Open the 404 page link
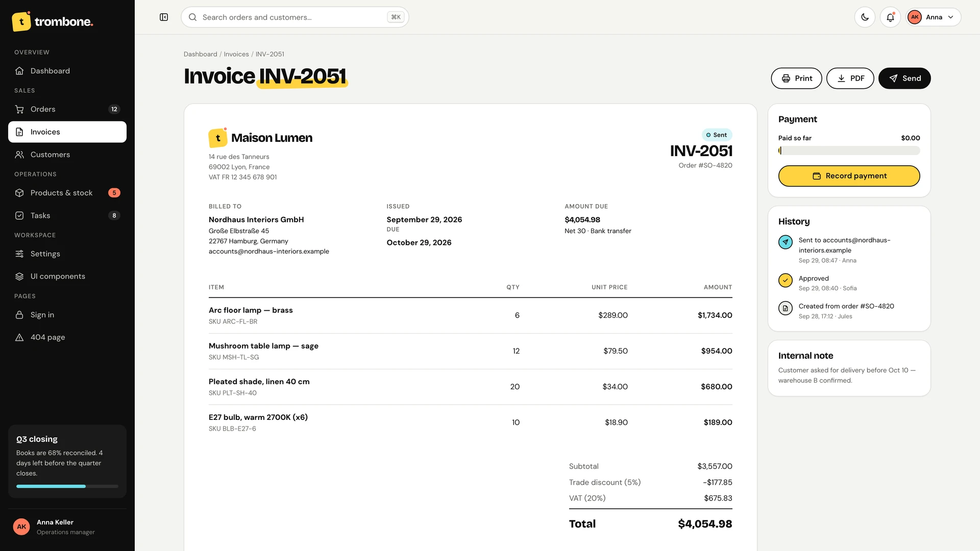The height and width of the screenshot is (551, 980). [x=67, y=337]
